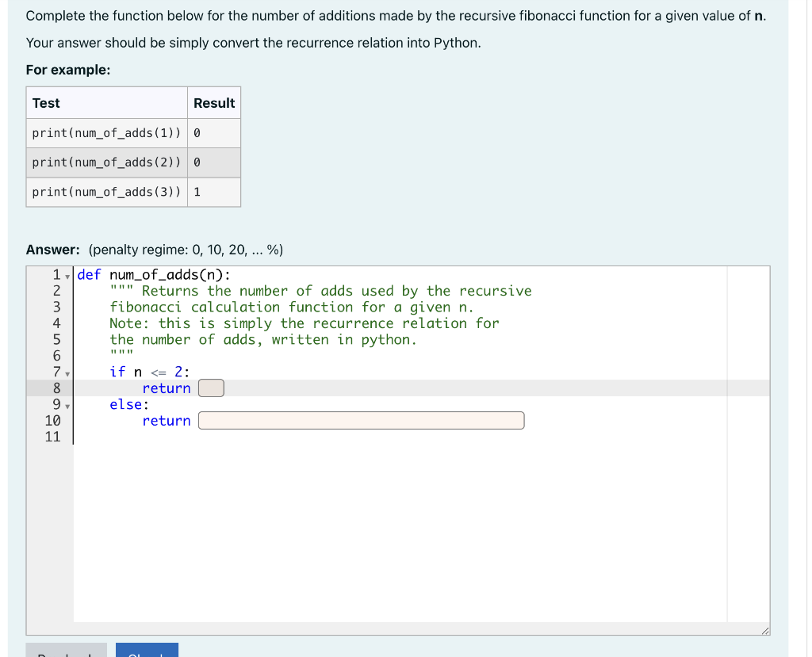Click the blue Check button

[x=146, y=653]
